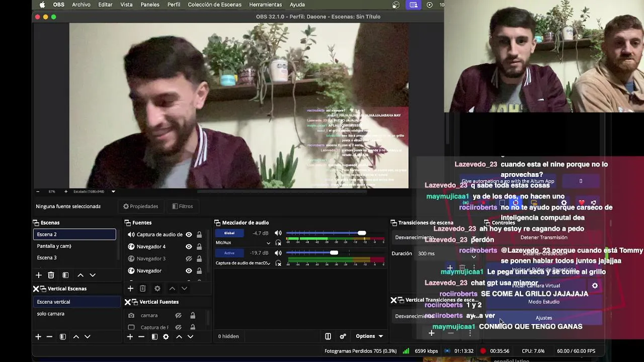Move scene down in Escenas panel
644x362 pixels.
tap(93, 275)
